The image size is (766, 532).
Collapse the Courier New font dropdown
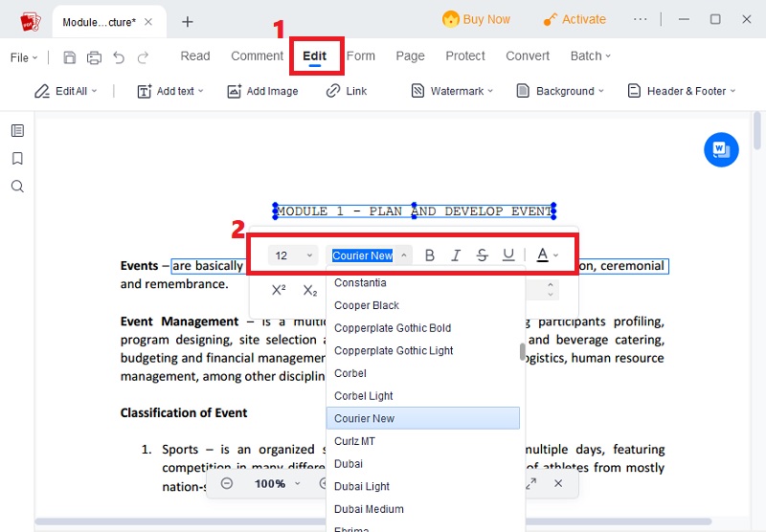[403, 255]
